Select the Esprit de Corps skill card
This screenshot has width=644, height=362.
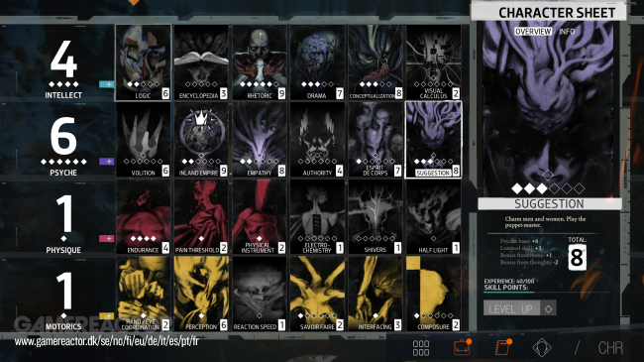[376, 140]
